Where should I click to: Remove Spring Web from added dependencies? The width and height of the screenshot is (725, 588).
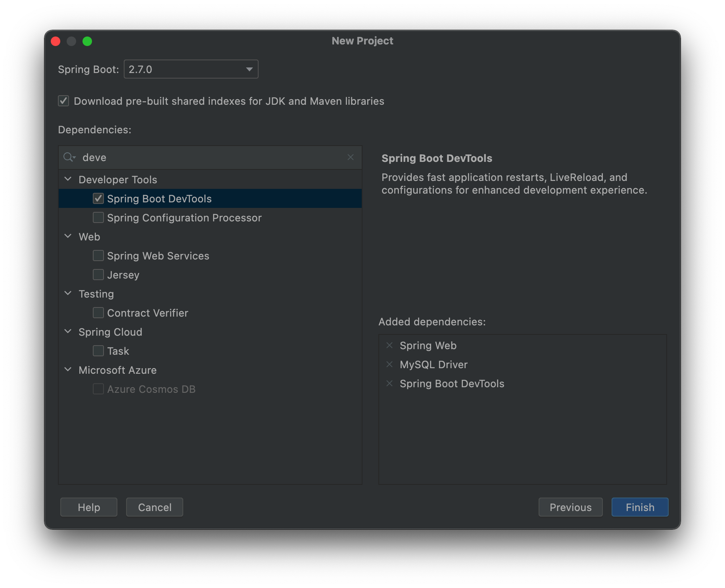pos(389,346)
